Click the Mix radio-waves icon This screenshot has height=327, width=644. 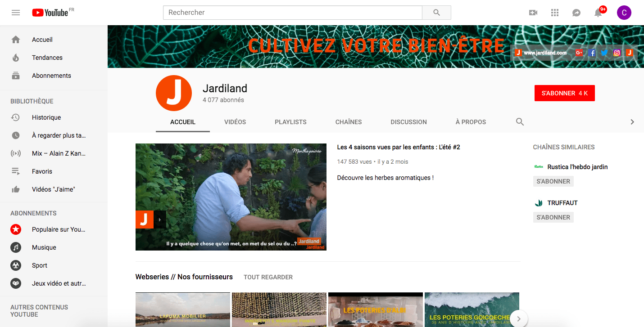click(x=16, y=153)
